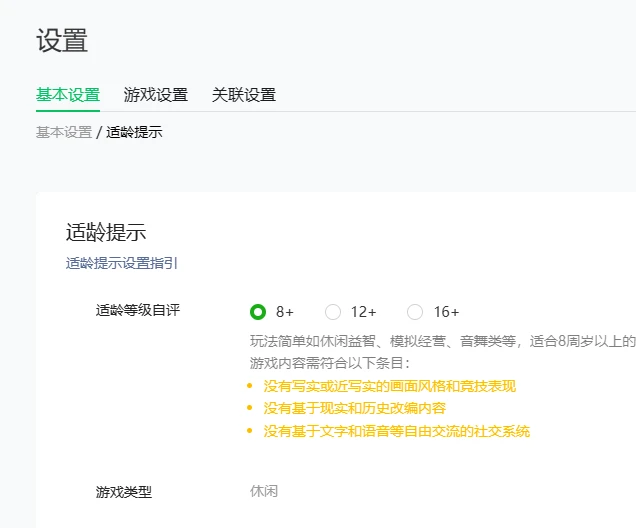Pick the 16+ age rating radio button
The height and width of the screenshot is (528, 636).
click(415, 312)
